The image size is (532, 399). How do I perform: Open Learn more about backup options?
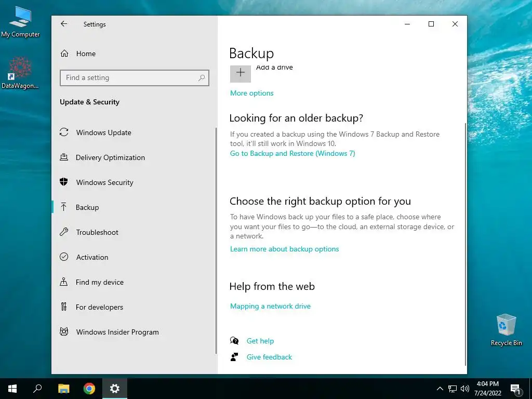(284, 249)
